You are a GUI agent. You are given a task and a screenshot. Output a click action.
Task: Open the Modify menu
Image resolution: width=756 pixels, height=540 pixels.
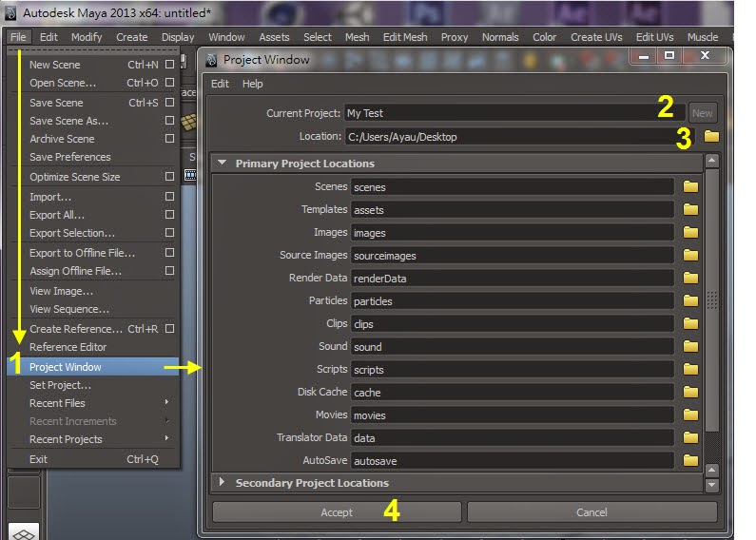point(87,37)
